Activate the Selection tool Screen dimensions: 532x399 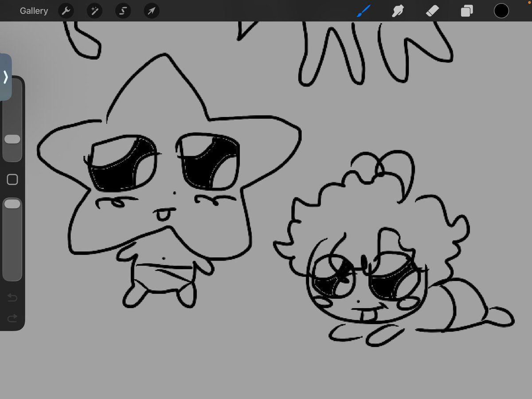click(123, 11)
